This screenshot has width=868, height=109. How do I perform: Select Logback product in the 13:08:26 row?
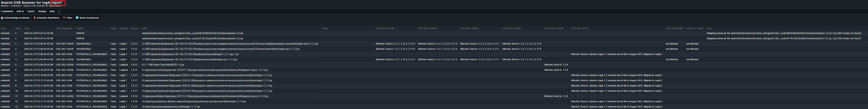pos(124,65)
